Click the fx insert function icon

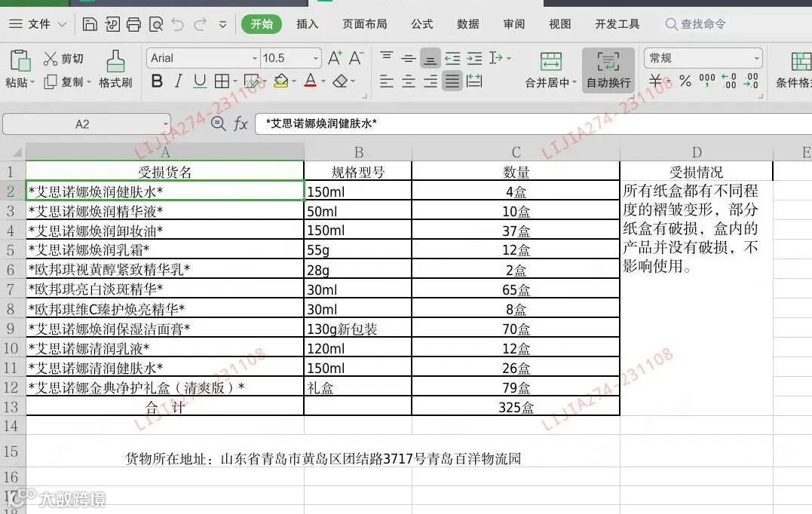click(x=241, y=124)
